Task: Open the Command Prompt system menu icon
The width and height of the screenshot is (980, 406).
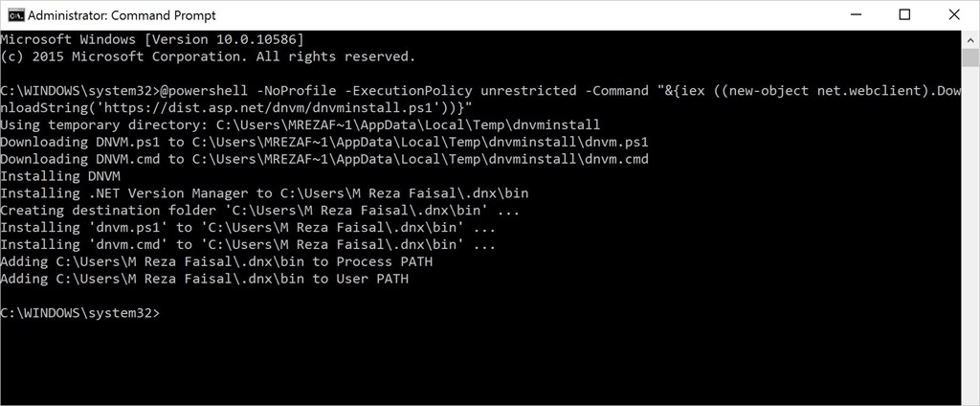Action: (x=15, y=15)
